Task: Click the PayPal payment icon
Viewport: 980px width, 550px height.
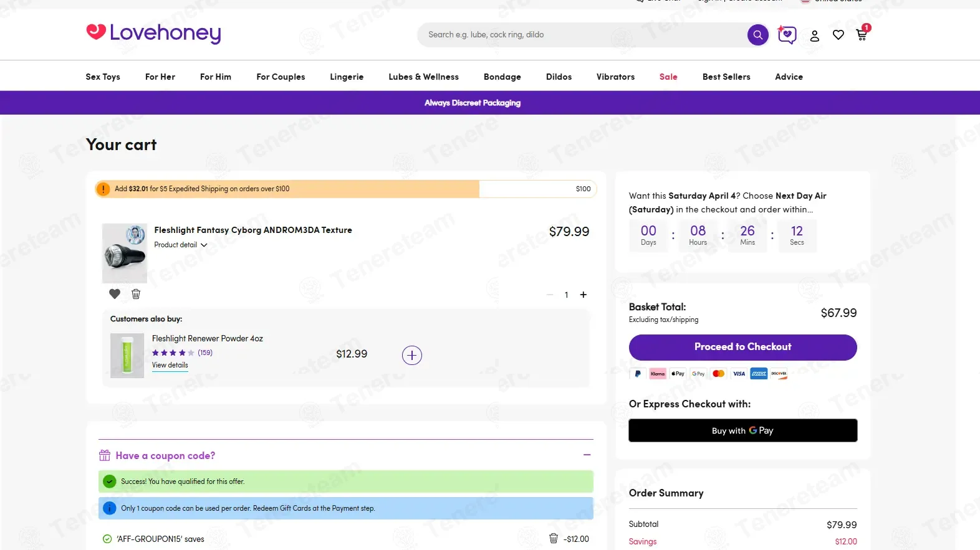Action: click(637, 374)
